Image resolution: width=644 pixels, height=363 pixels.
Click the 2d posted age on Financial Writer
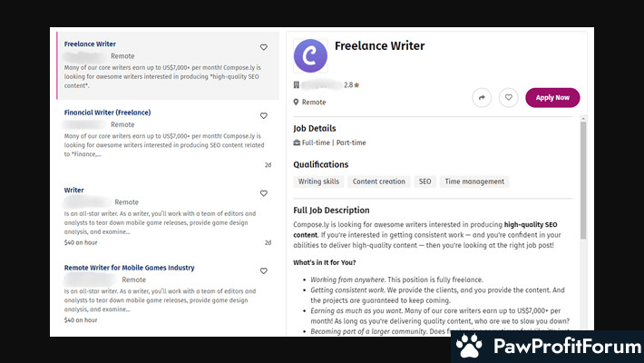pyautogui.click(x=268, y=165)
